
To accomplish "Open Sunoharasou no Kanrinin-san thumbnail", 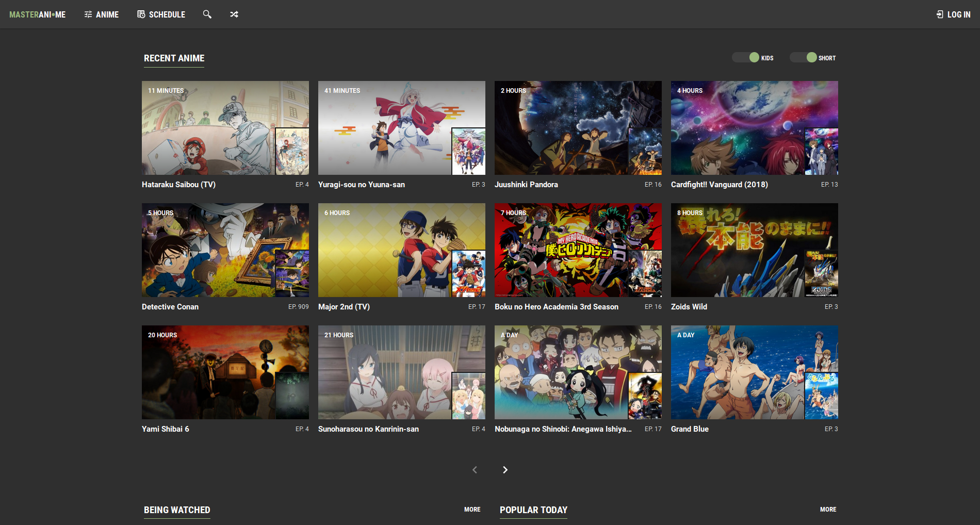I will (x=402, y=372).
